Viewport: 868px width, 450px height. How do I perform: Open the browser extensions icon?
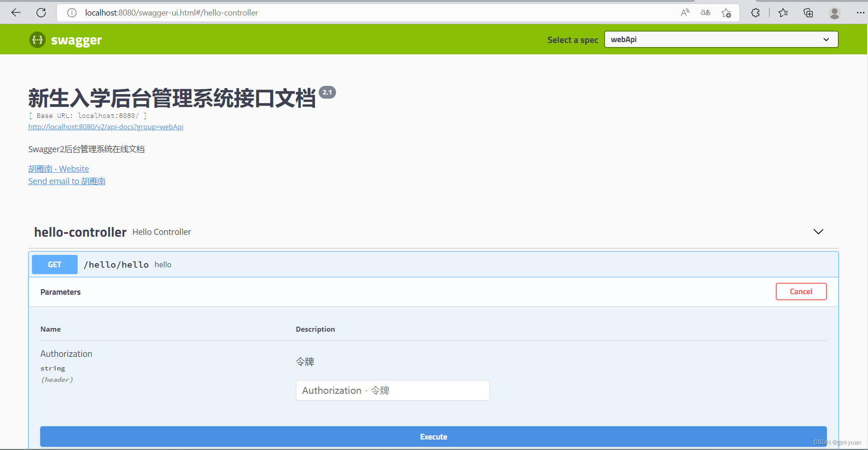point(755,13)
